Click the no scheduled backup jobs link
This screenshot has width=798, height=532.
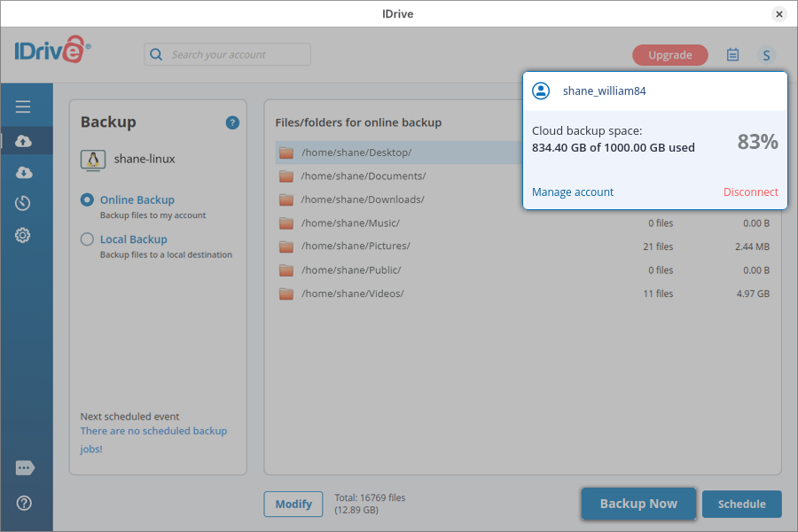click(153, 440)
